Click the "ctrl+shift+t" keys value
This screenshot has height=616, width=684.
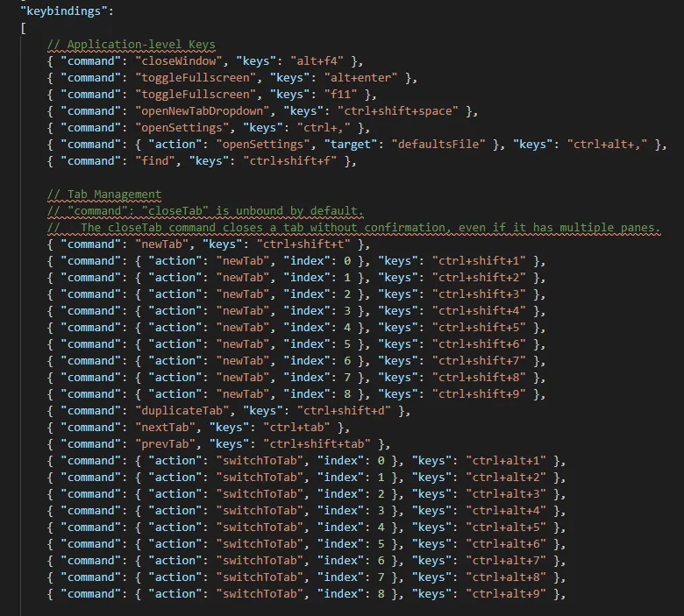click(303, 244)
